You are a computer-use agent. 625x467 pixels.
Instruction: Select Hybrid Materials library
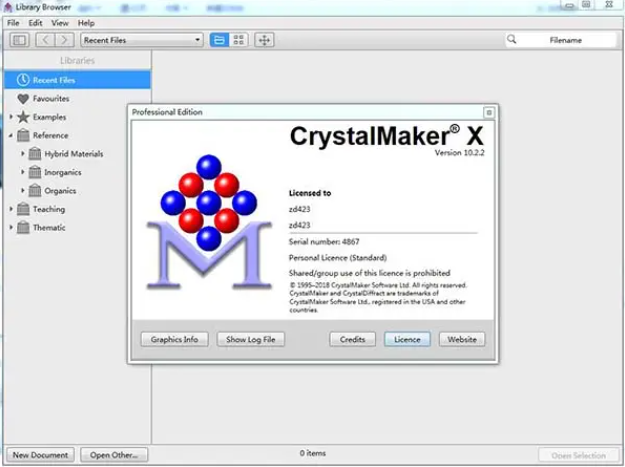74,154
